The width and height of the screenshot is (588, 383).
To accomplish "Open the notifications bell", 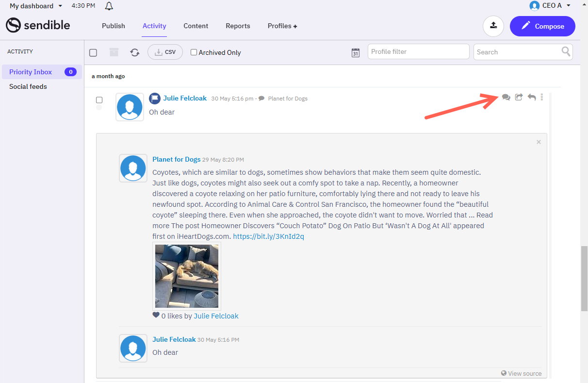I will coord(109,6).
